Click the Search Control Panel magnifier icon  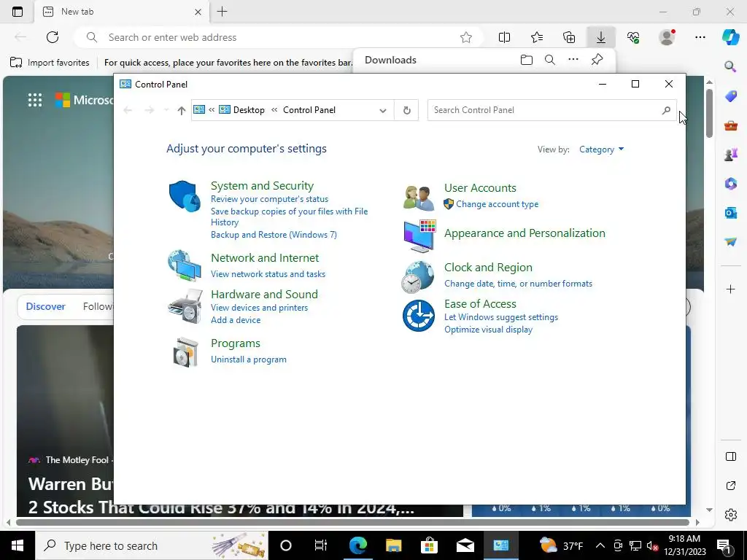point(666,110)
